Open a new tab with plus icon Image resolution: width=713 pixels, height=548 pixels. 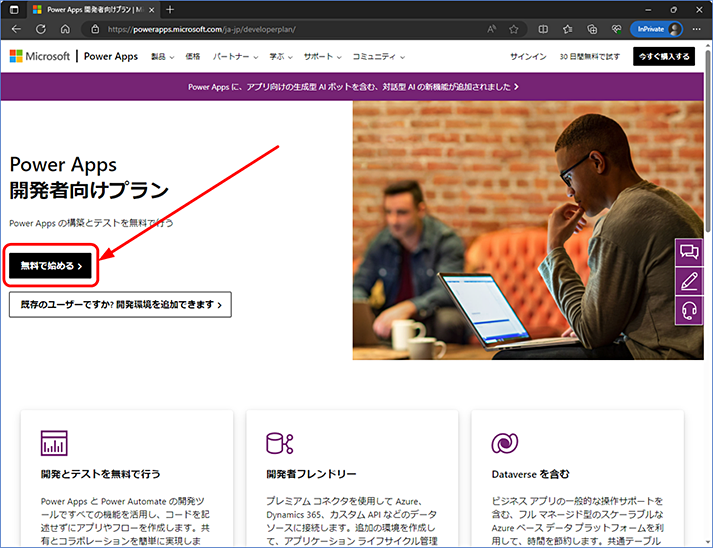(x=170, y=10)
